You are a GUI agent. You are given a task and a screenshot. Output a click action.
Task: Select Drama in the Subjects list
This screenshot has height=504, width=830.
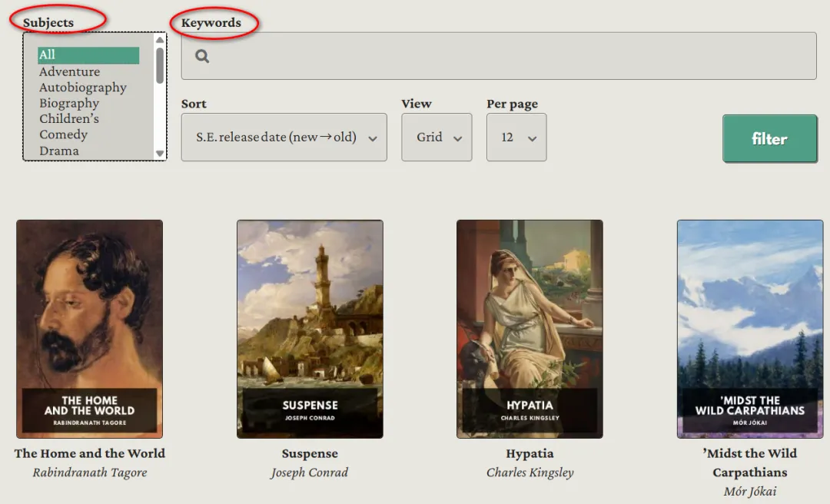(x=58, y=151)
